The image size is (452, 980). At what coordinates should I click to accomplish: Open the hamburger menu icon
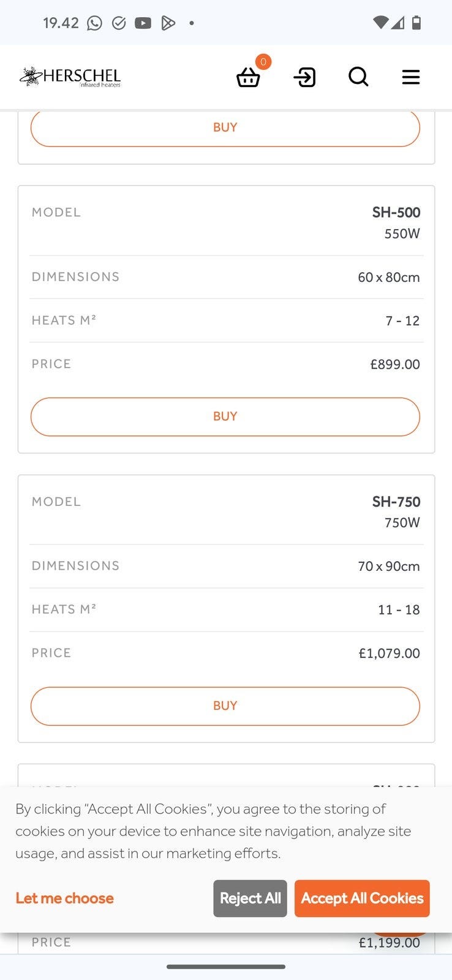[410, 77]
